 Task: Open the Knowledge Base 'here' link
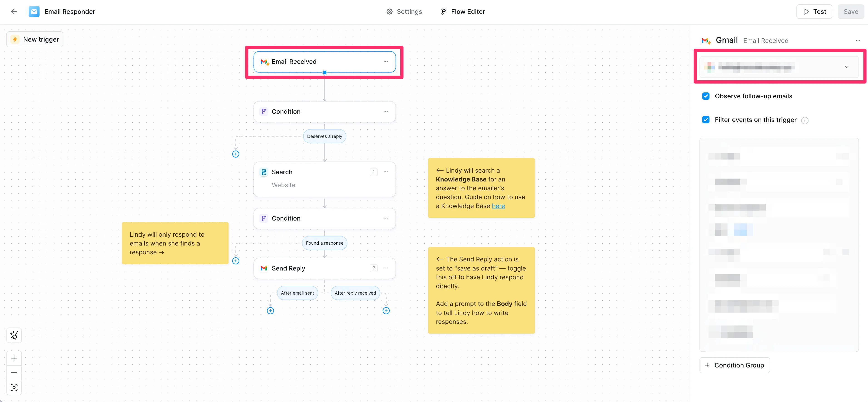coord(498,206)
